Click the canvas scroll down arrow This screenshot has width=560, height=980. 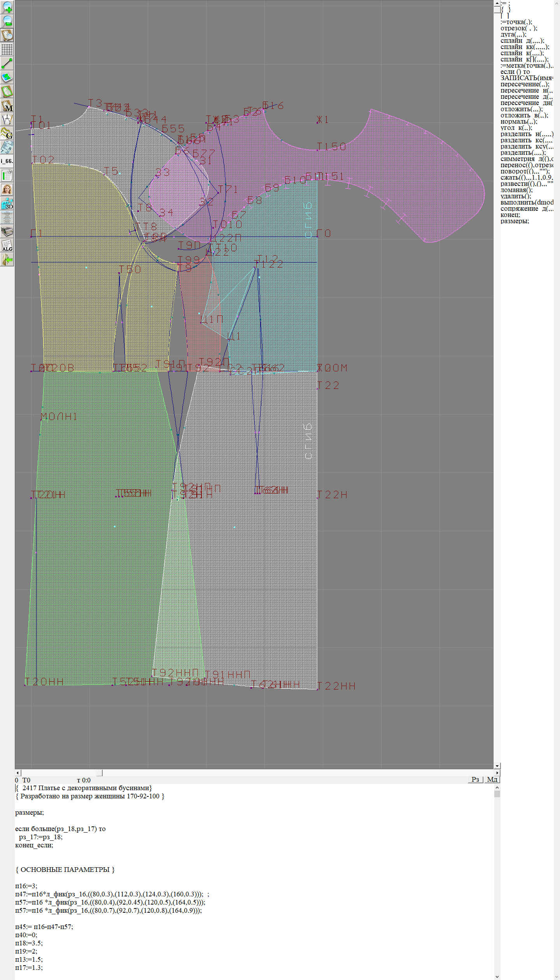tap(497, 766)
